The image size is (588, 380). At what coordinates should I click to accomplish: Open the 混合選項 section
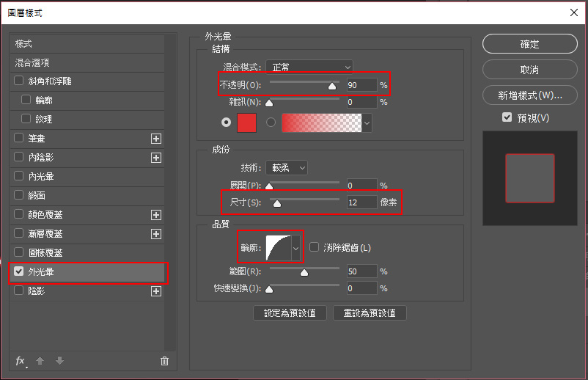87,63
